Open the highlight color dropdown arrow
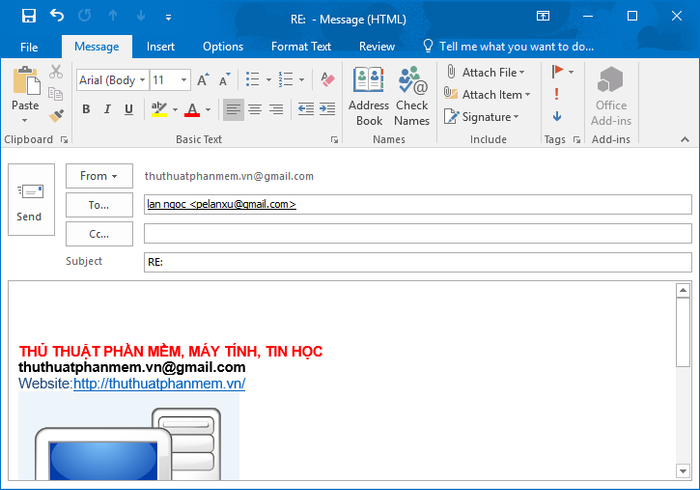700x490 pixels. [x=175, y=109]
